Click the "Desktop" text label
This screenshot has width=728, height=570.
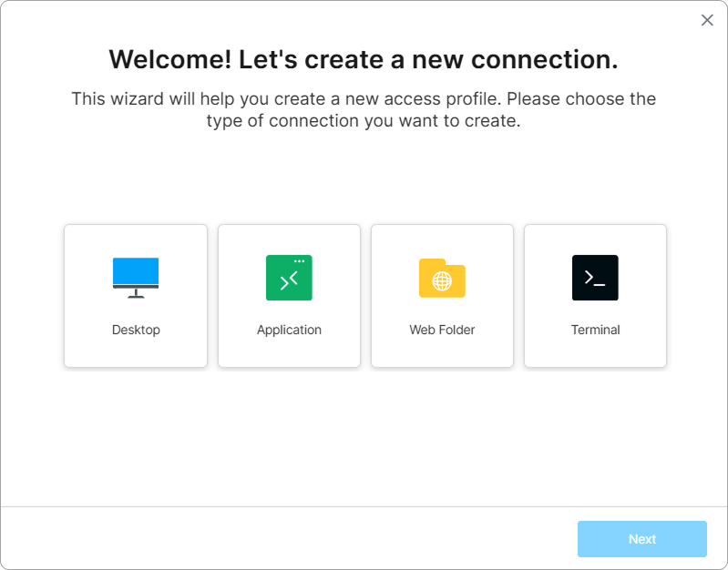136,330
